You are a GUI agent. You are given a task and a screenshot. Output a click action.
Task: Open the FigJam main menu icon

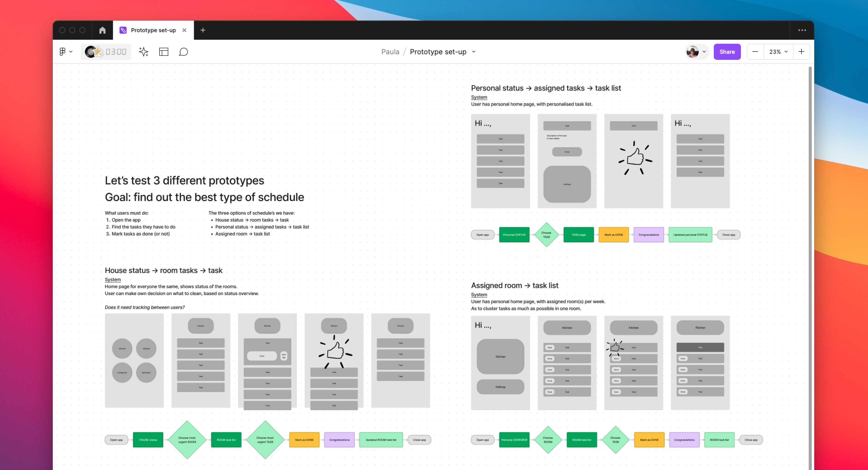[63, 52]
